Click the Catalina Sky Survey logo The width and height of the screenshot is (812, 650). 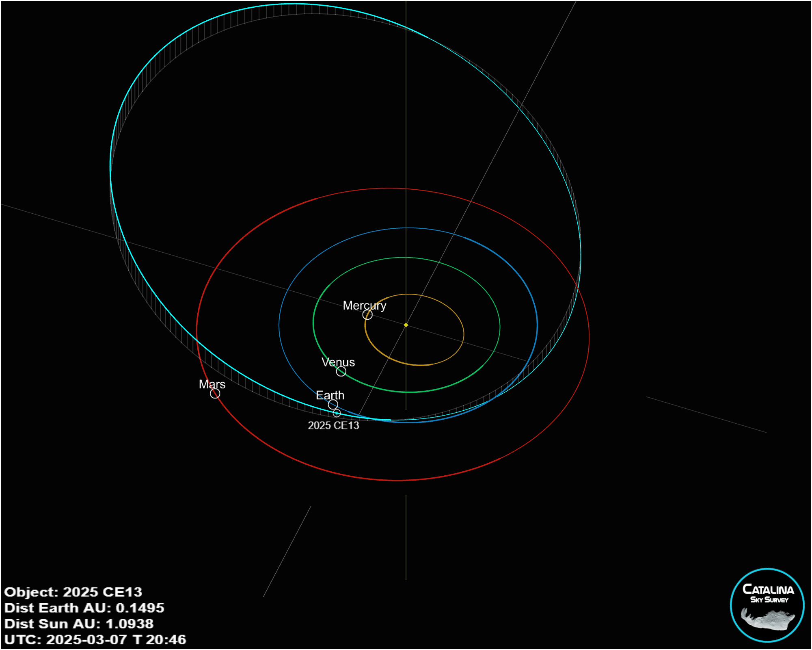pos(767,604)
